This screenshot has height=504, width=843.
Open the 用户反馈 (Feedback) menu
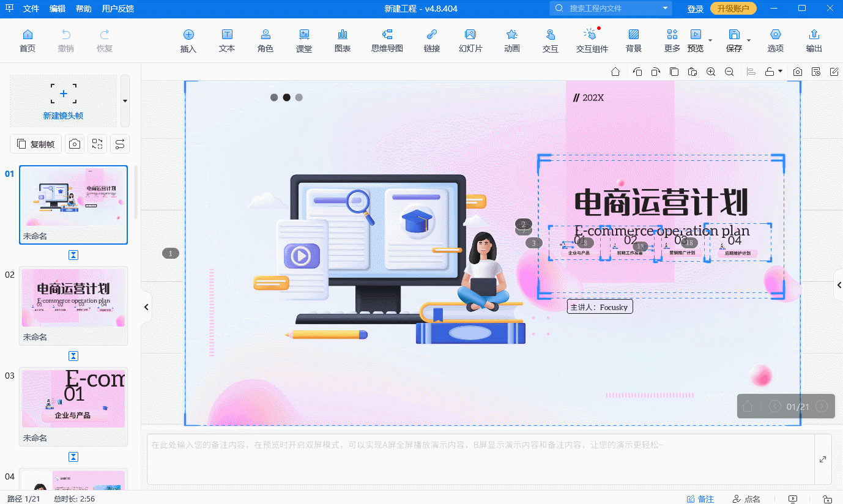point(118,9)
